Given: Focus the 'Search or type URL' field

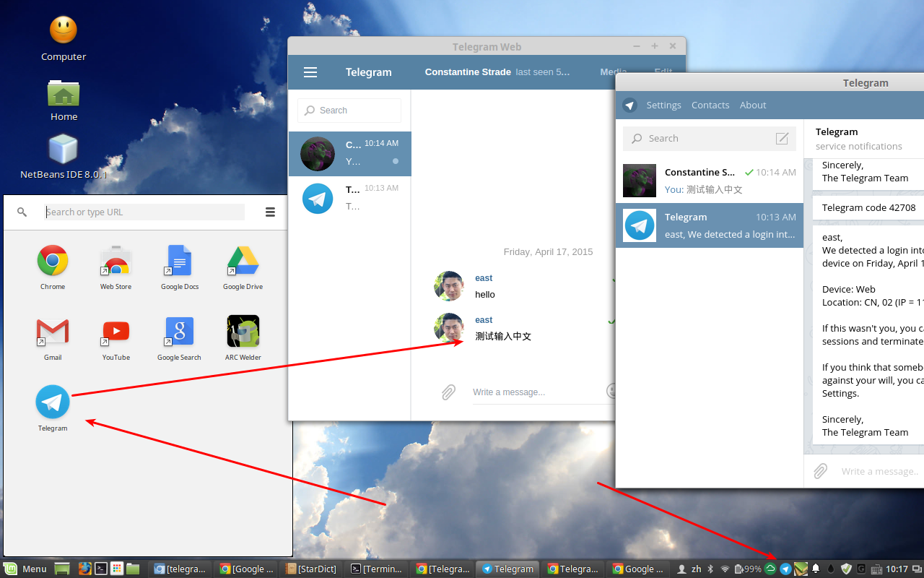Looking at the screenshot, I should coord(144,212).
